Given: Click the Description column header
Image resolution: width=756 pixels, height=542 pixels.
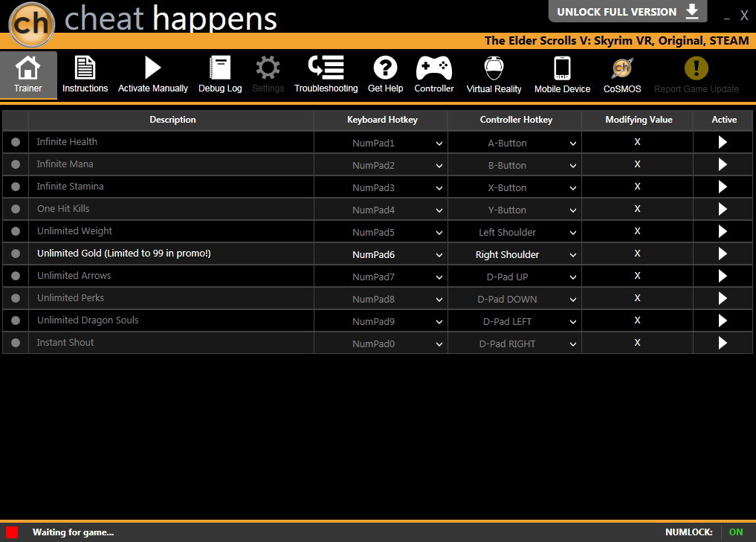Looking at the screenshot, I should coord(172,120).
